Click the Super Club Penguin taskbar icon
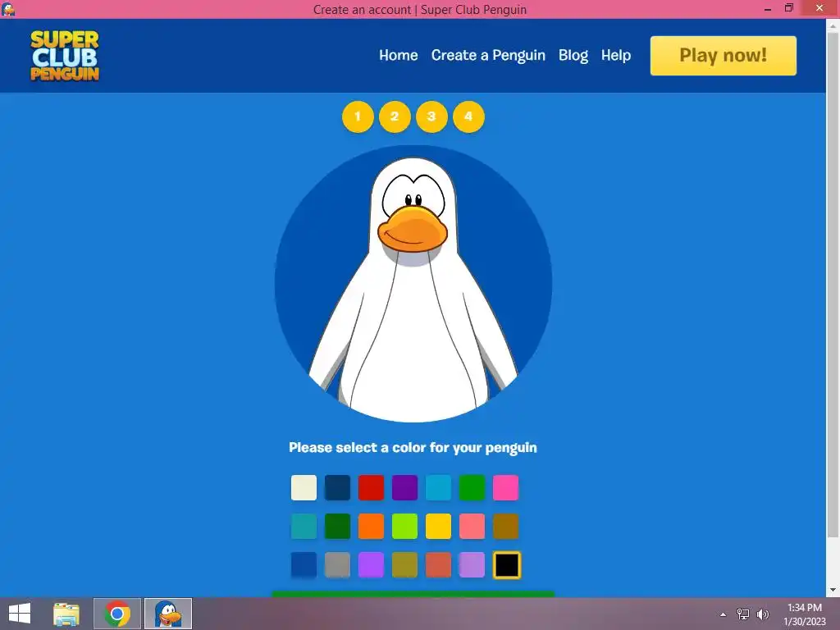The width and height of the screenshot is (840, 630). (x=168, y=614)
